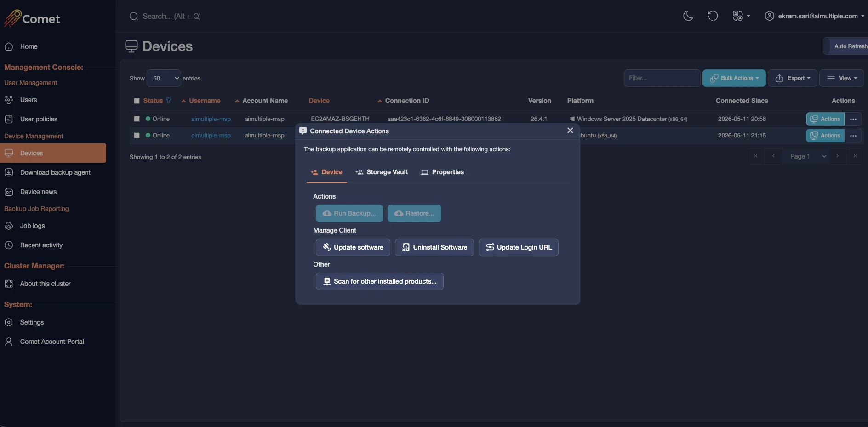Open aimultiple-msp user link in Ubuntu row
The image size is (868, 427).
[x=211, y=135]
